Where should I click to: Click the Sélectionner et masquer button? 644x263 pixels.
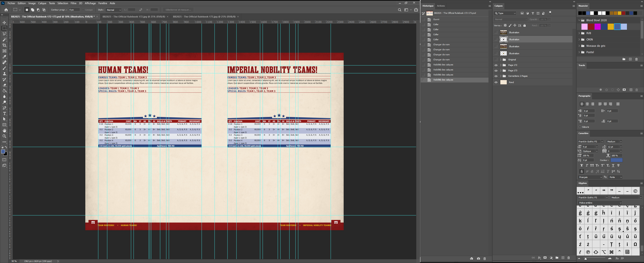178,10
